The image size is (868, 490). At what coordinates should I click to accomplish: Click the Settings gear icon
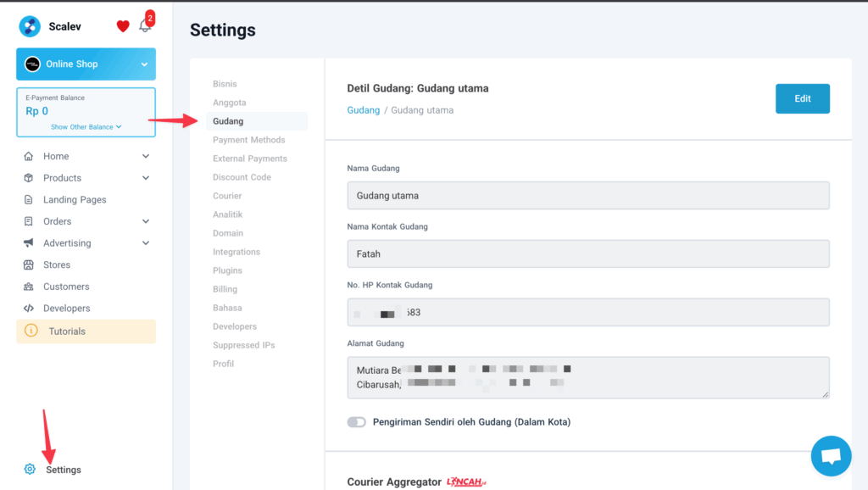point(30,470)
